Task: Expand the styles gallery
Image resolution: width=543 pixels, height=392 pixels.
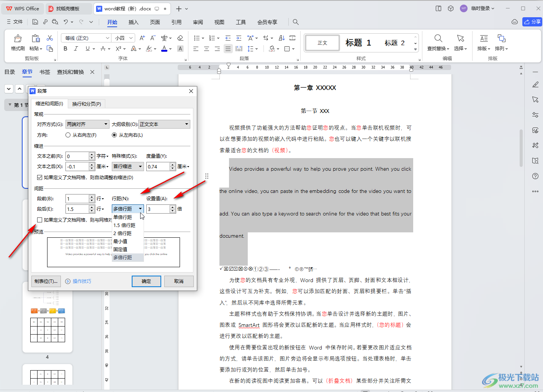Action: (415, 49)
